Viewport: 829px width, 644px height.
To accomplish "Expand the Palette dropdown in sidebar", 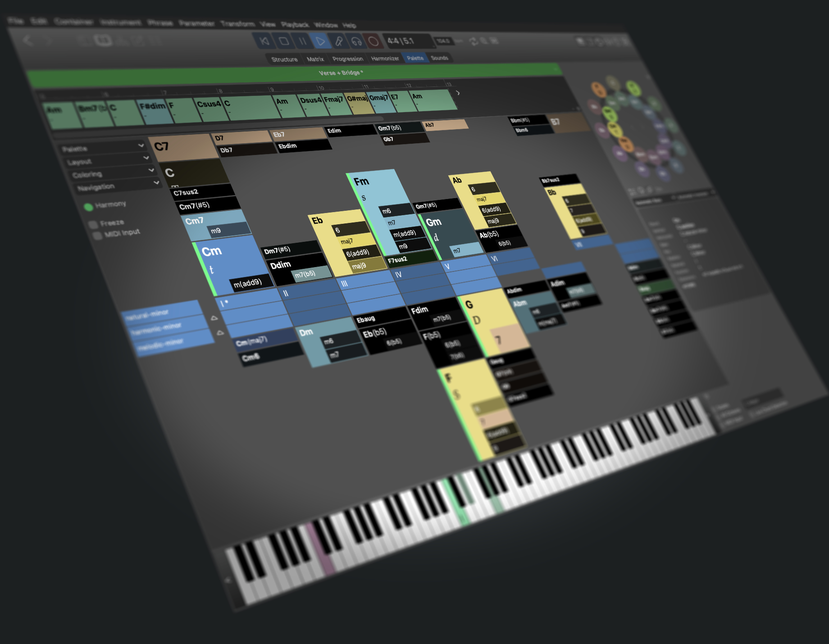I will [x=103, y=148].
